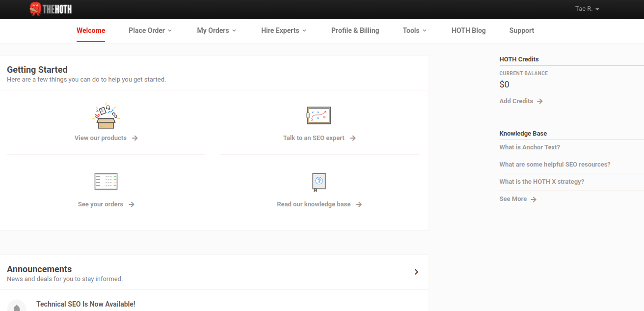This screenshot has height=311, width=644.
Task: Open the HOTH Blog menu item
Action: [469, 30]
